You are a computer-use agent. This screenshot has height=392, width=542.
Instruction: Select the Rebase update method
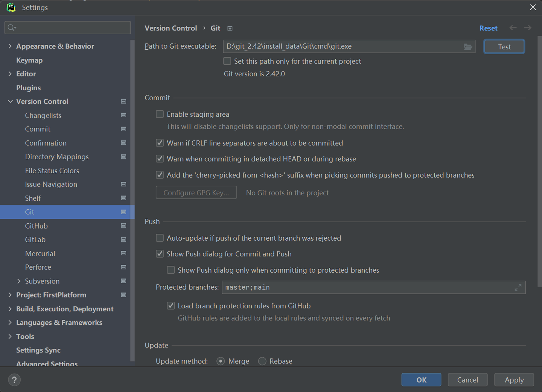click(x=262, y=361)
